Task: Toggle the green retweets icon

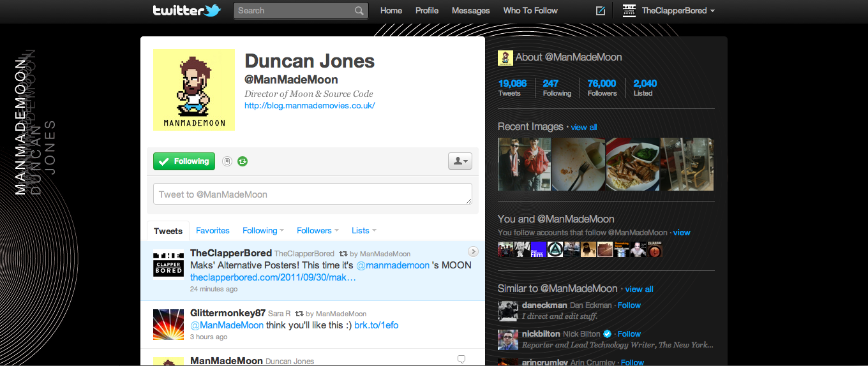Action: (x=243, y=161)
